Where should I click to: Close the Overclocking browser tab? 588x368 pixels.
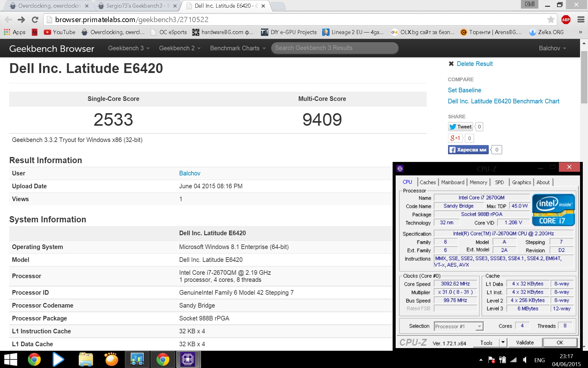(x=87, y=6)
